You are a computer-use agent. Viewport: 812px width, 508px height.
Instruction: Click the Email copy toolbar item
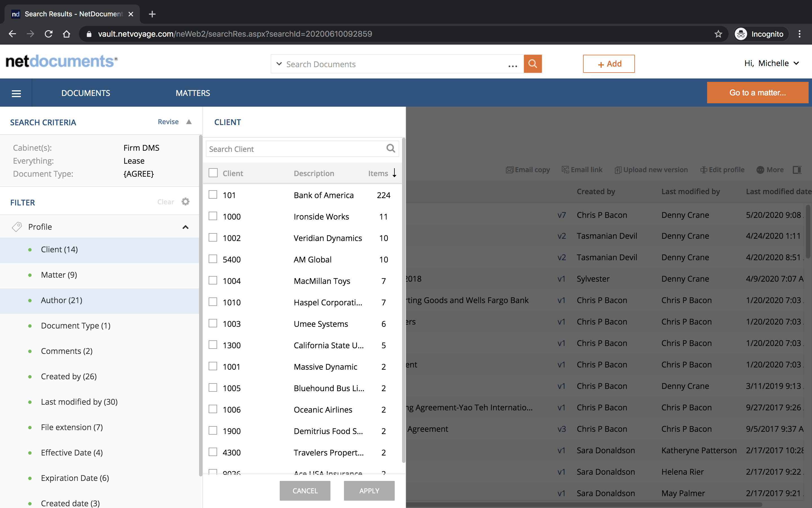click(x=528, y=170)
